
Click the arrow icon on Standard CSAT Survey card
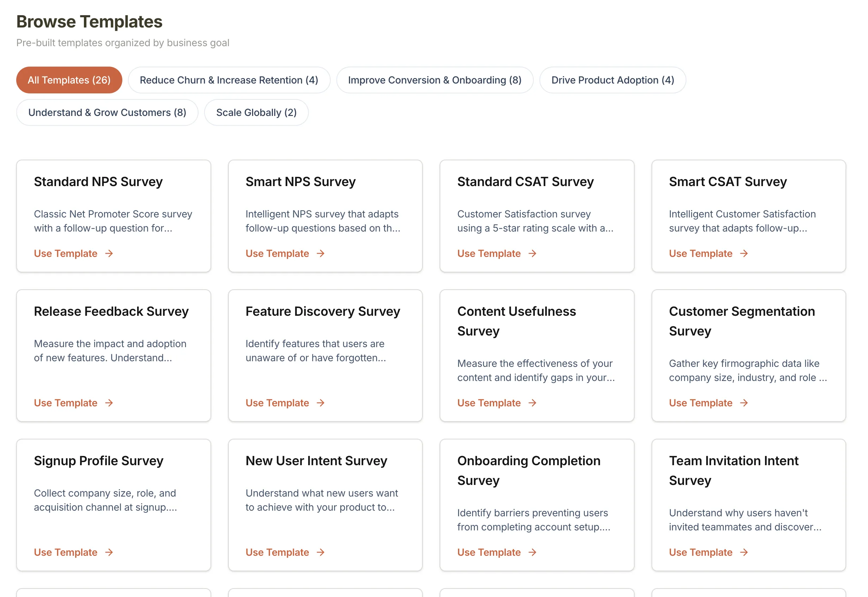(x=532, y=253)
